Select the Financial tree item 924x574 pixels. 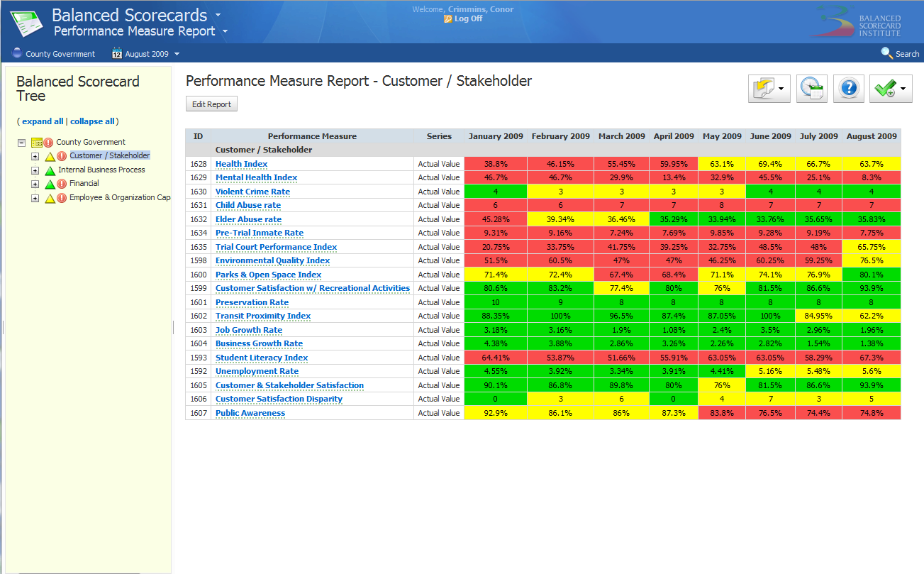[84, 183]
